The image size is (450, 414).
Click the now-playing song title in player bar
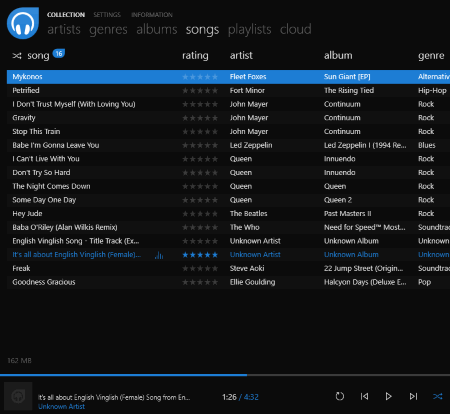114,397
